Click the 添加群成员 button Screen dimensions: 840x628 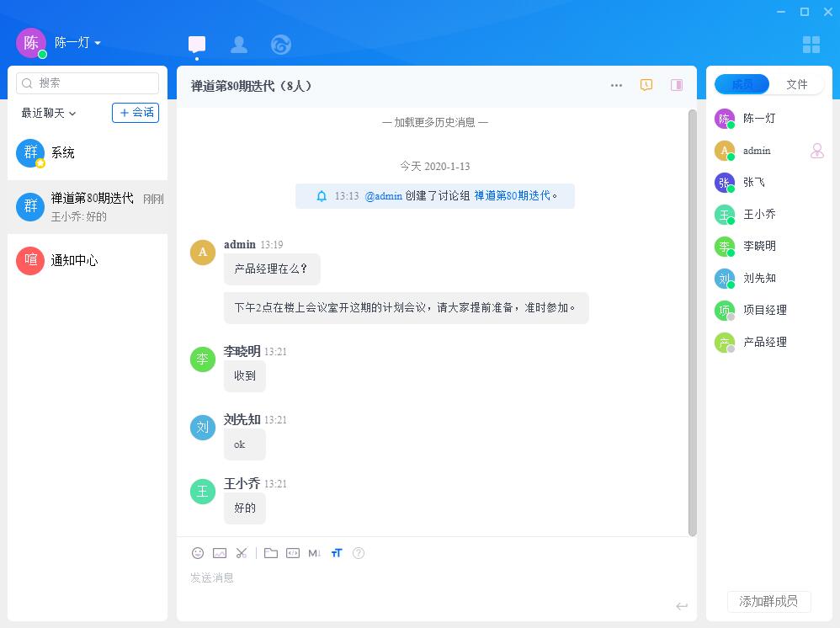(x=768, y=601)
